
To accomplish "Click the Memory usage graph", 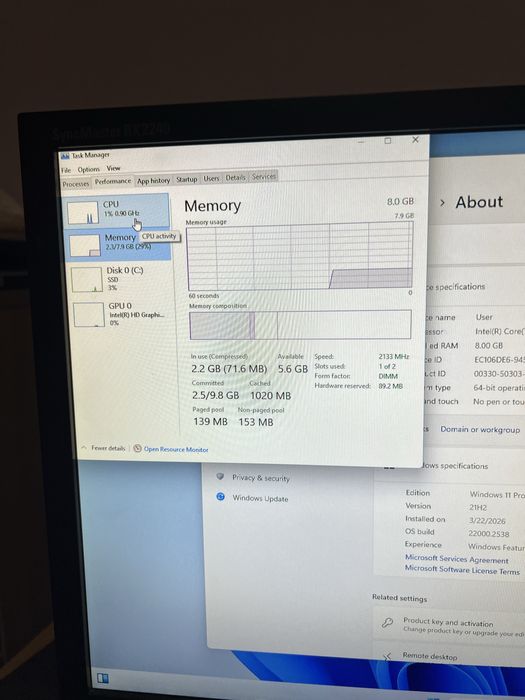I will coord(300,257).
